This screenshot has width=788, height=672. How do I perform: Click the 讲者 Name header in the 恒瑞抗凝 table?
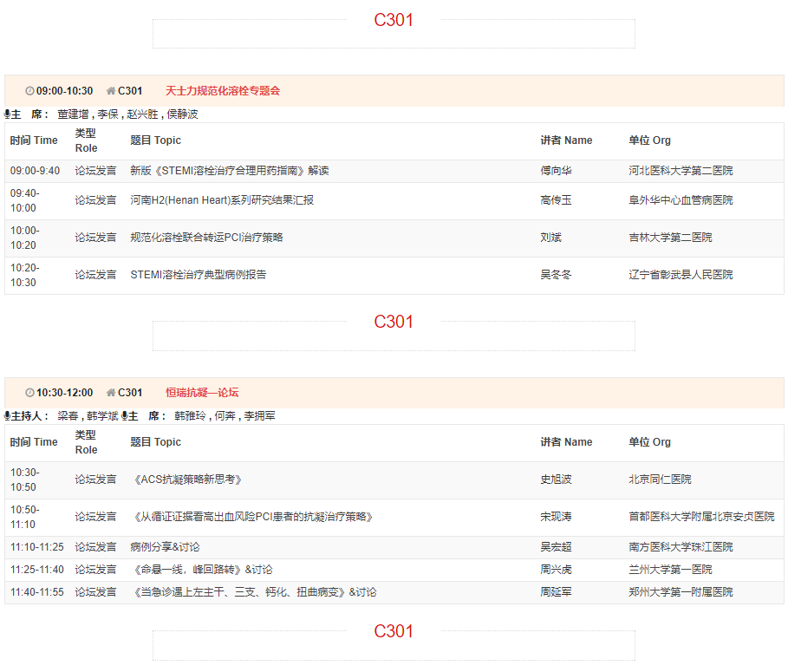coord(566,442)
